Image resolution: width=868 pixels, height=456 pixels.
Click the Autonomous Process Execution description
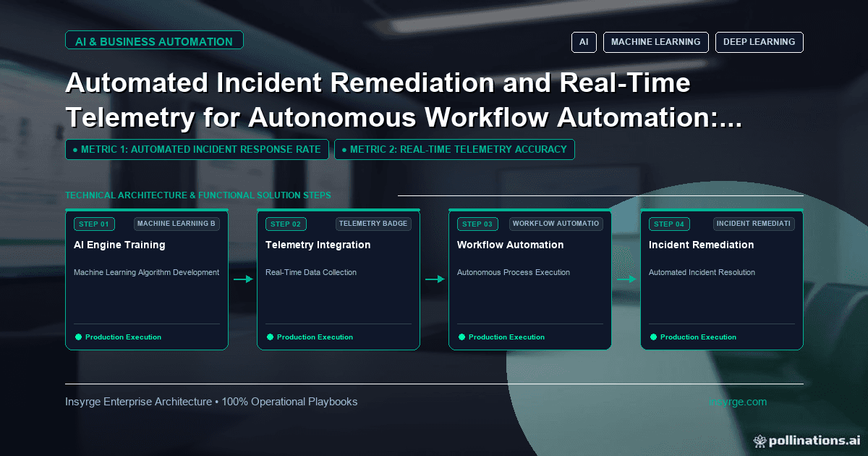click(514, 272)
